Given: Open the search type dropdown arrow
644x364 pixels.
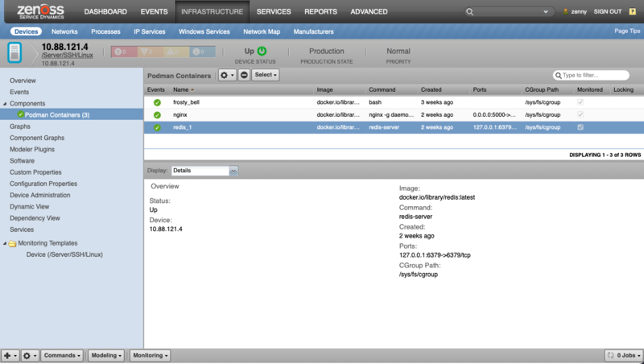Looking at the screenshot, I should (546, 12).
